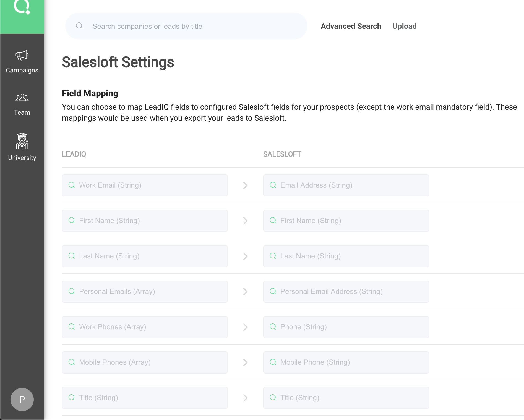
Task: Click the companies or leads search input
Action: tap(186, 26)
